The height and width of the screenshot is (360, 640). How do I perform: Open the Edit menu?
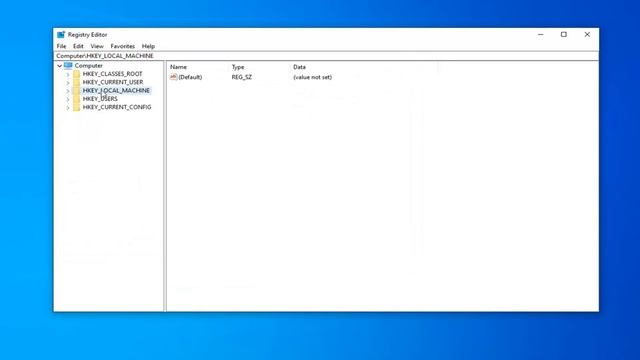[x=78, y=46]
